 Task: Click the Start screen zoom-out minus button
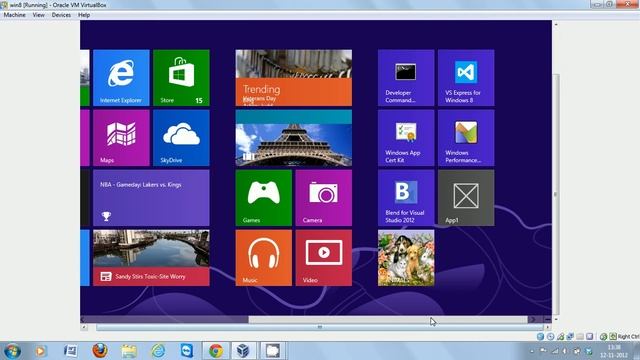[547, 320]
